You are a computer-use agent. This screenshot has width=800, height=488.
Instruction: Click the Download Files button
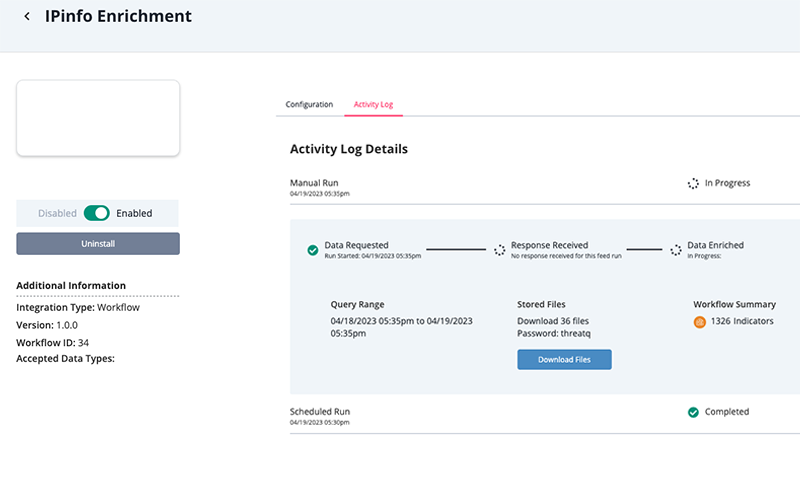coord(564,359)
